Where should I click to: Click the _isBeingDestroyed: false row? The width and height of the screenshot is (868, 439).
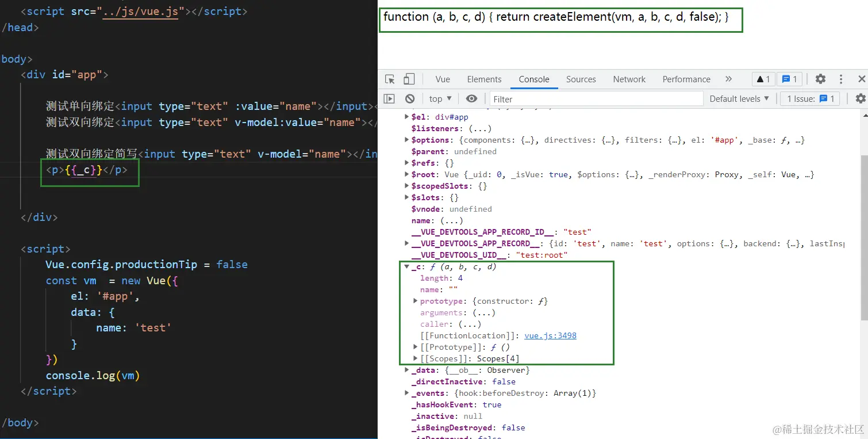pyautogui.click(x=468, y=427)
